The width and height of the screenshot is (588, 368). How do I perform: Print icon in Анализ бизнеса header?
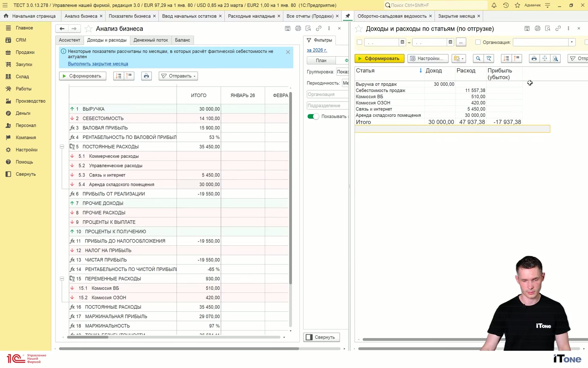click(298, 28)
